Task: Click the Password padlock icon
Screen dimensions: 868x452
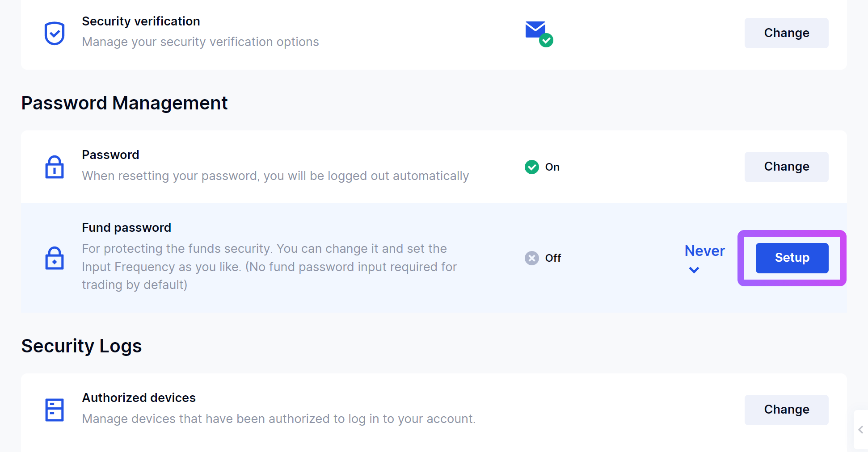Action: [55, 167]
